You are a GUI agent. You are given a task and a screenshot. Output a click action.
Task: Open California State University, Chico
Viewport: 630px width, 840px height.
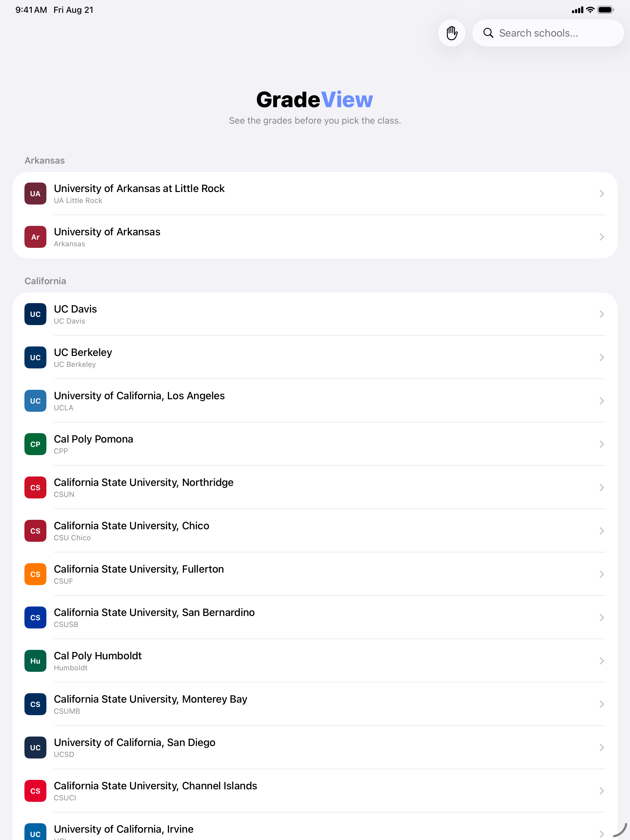pos(315,530)
